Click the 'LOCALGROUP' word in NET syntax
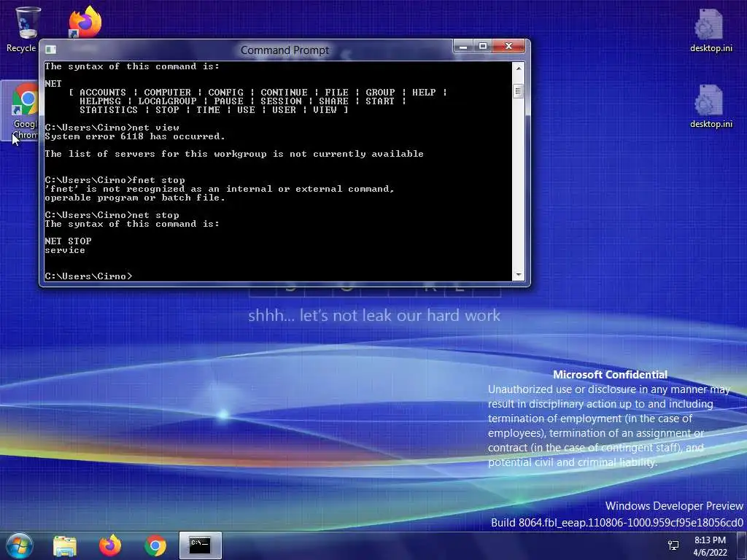The height and width of the screenshot is (560, 747). click(x=167, y=101)
